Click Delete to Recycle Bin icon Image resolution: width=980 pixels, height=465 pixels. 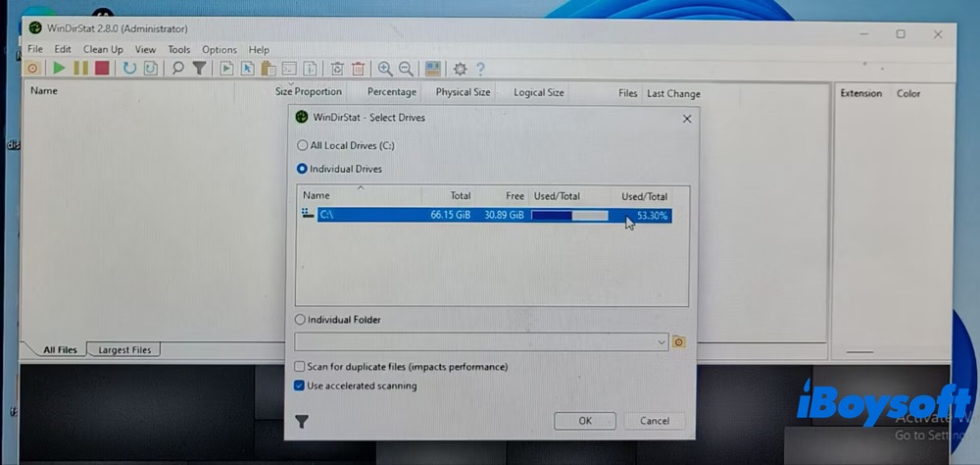click(x=337, y=69)
